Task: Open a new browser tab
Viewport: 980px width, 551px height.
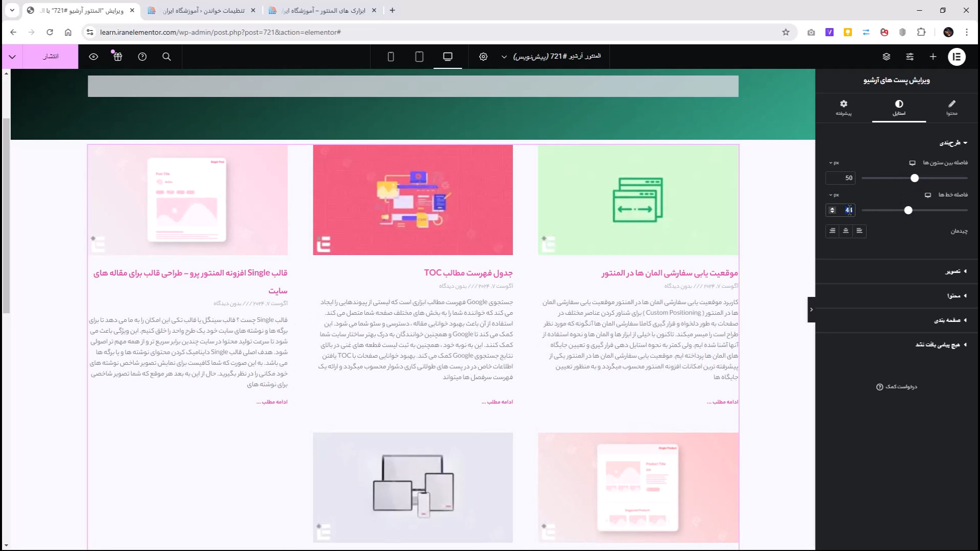Action: point(392,10)
